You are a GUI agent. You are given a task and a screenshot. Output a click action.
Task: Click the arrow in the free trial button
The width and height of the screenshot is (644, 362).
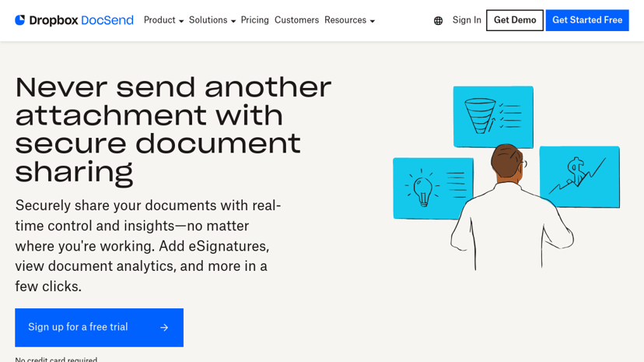click(x=164, y=328)
